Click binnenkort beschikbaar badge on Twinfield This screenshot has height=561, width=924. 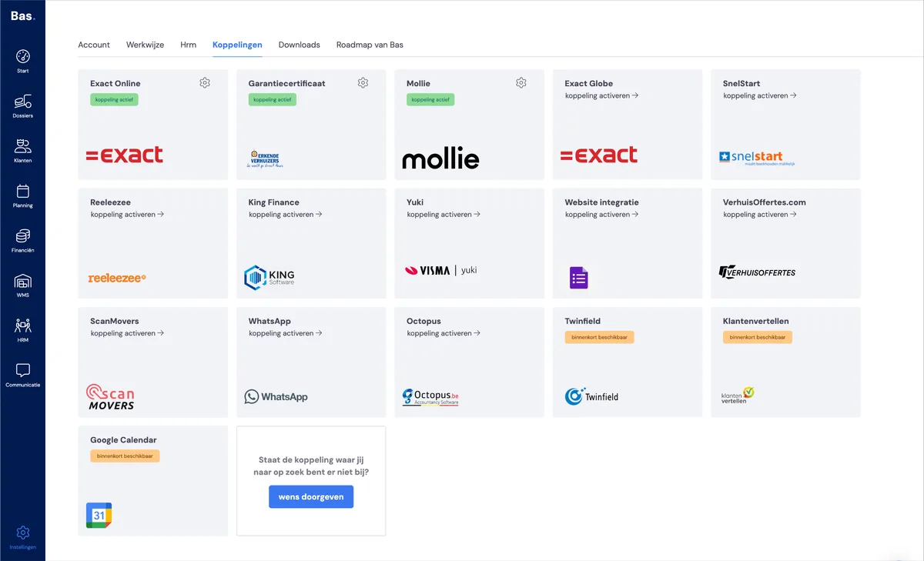coord(599,337)
